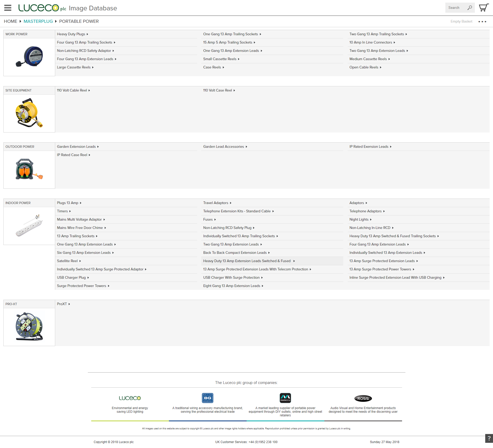
Task: Open Timers category
Action: click(x=64, y=211)
